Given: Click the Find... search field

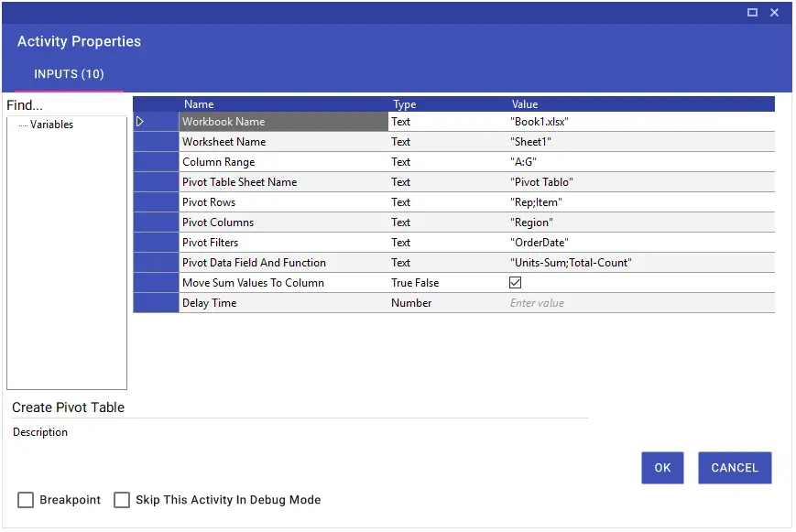Looking at the screenshot, I should 66,105.
